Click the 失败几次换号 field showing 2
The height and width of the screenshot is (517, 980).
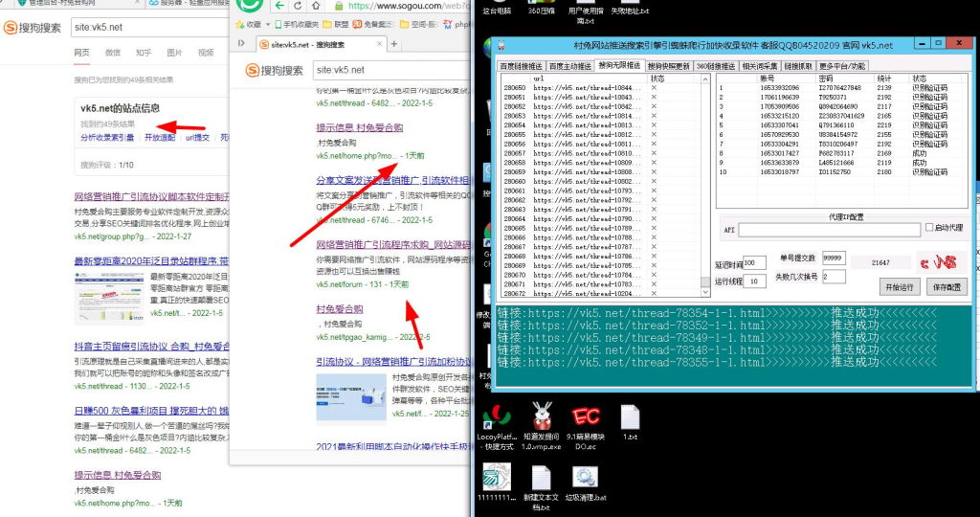834,277
